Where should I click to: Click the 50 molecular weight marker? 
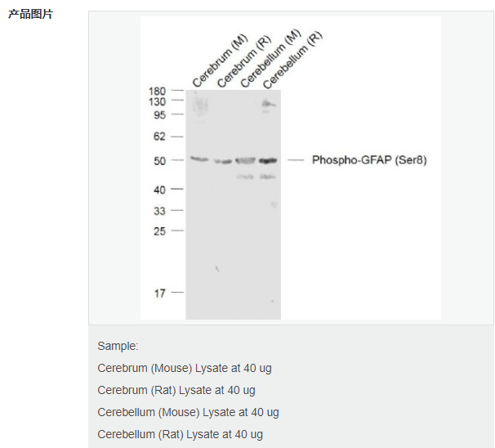(x=160, y=161)
